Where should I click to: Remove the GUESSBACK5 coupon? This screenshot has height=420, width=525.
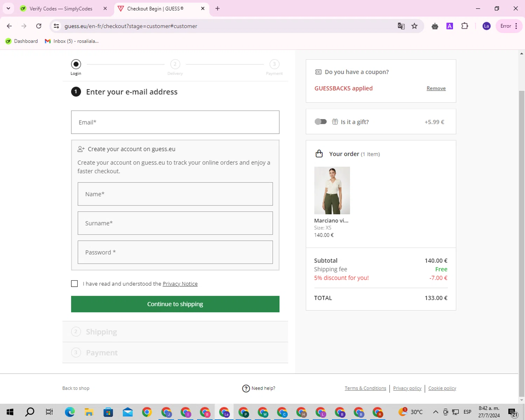click(436, 88)
